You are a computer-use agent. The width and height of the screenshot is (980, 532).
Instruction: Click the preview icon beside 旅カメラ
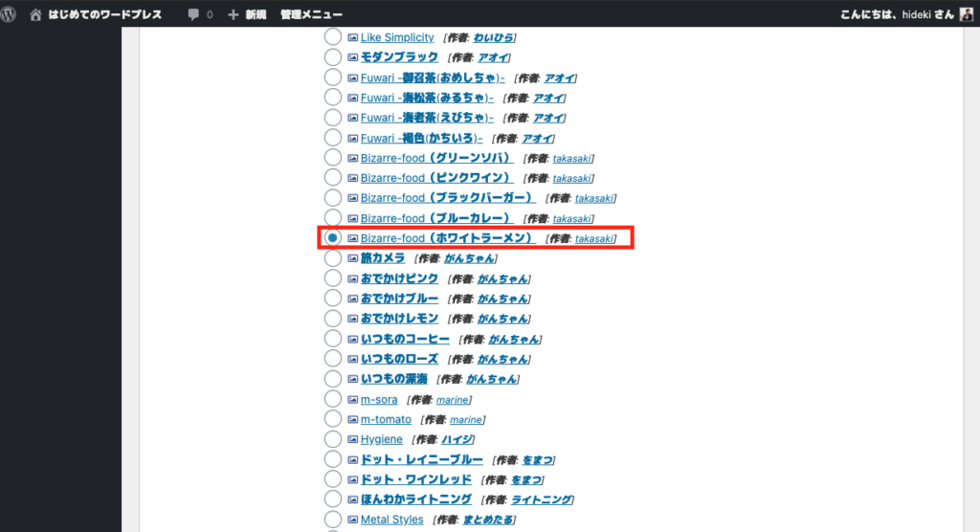(352, 258)
